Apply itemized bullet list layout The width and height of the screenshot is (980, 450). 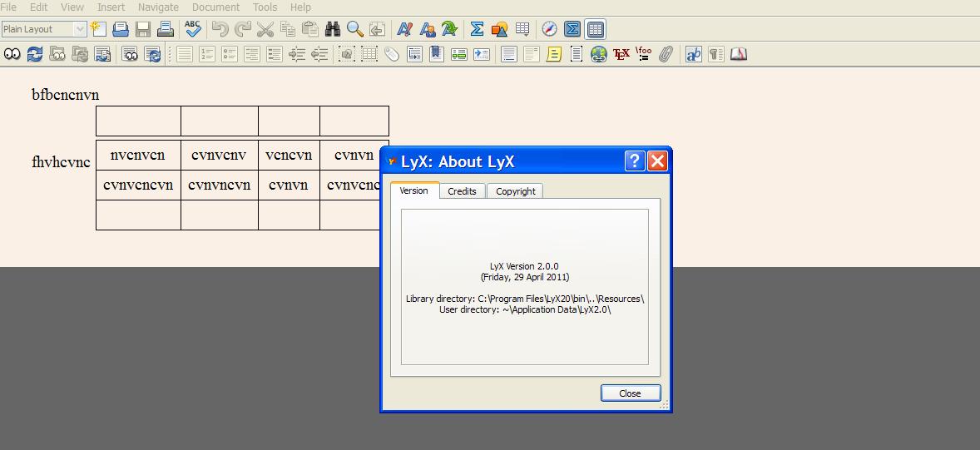pyautogui.click(x=230, y=54)
